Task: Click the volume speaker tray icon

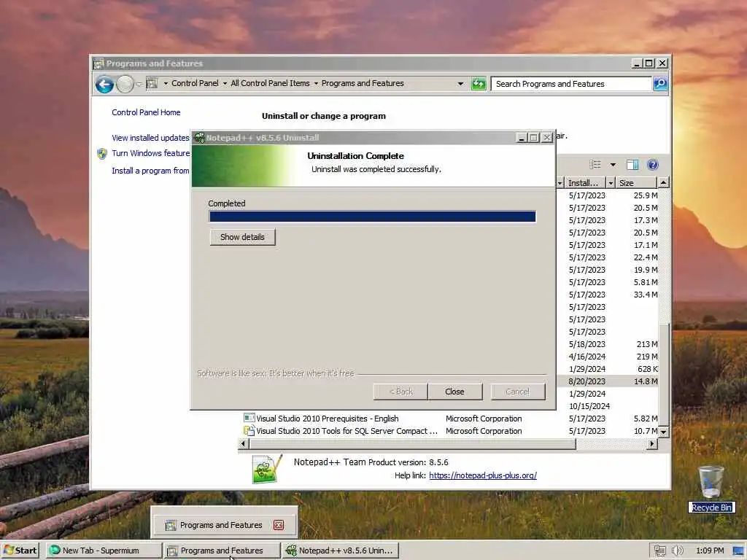Action: (677, 551)
